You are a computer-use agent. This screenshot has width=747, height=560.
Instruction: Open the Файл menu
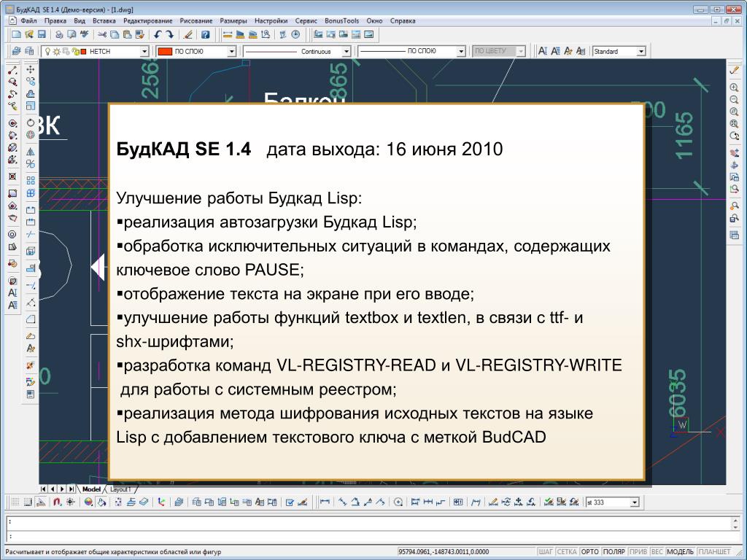tap(28, 21)
